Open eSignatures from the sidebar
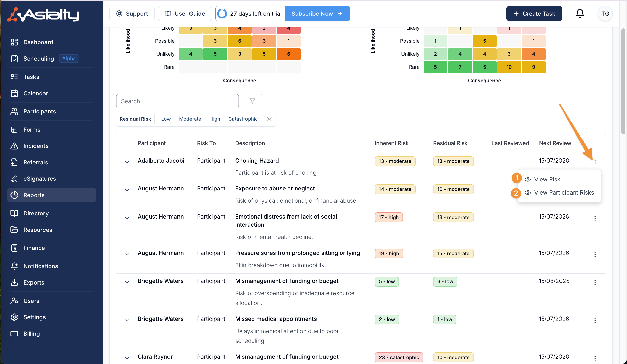The image size is (627, 364). (40, 179)
